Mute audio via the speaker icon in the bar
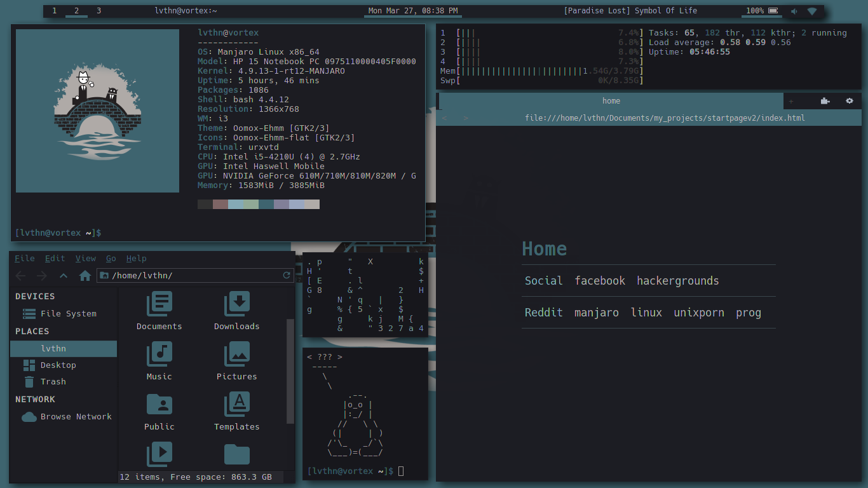The height and width of the screenshot is (488, 868). coord(794,10)
